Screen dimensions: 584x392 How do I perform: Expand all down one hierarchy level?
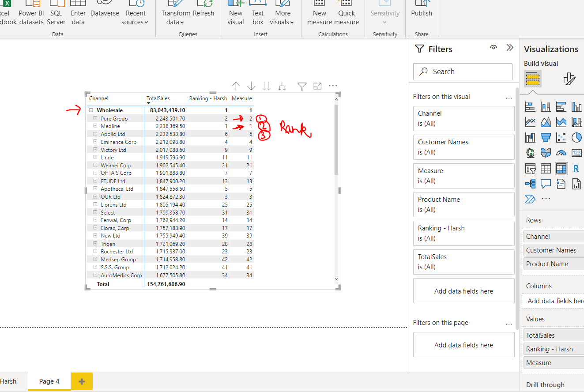click(x=282, y=86)
